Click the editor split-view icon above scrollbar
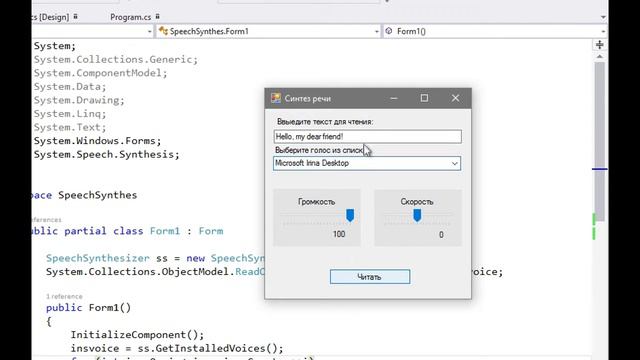 pos(600,45)
